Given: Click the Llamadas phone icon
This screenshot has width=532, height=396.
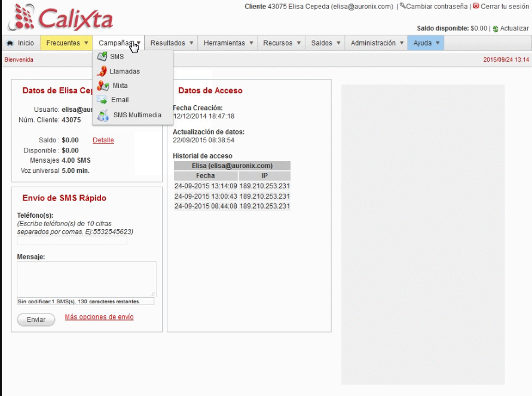Looking at the screenshot, I should click(102, 71).
